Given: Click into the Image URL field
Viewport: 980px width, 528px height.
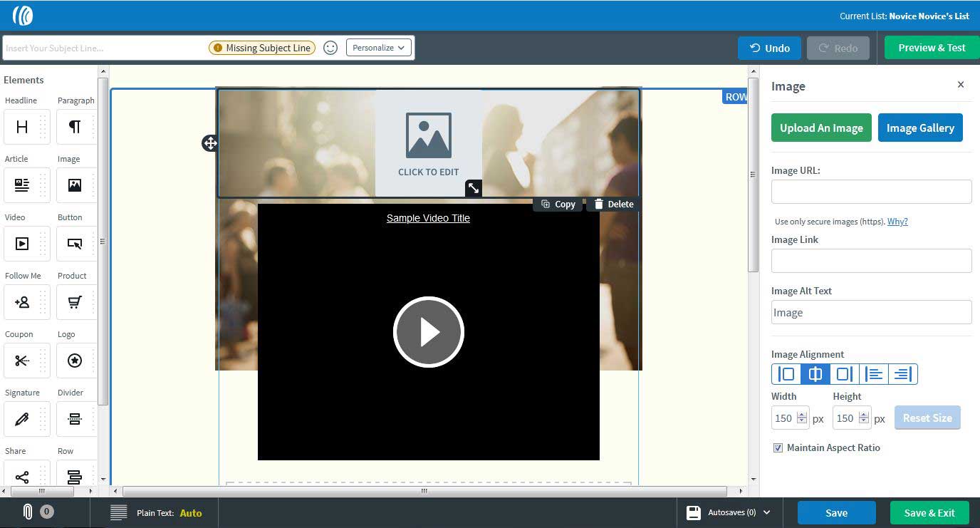Looking at the screenshot, I should [871, 192].
